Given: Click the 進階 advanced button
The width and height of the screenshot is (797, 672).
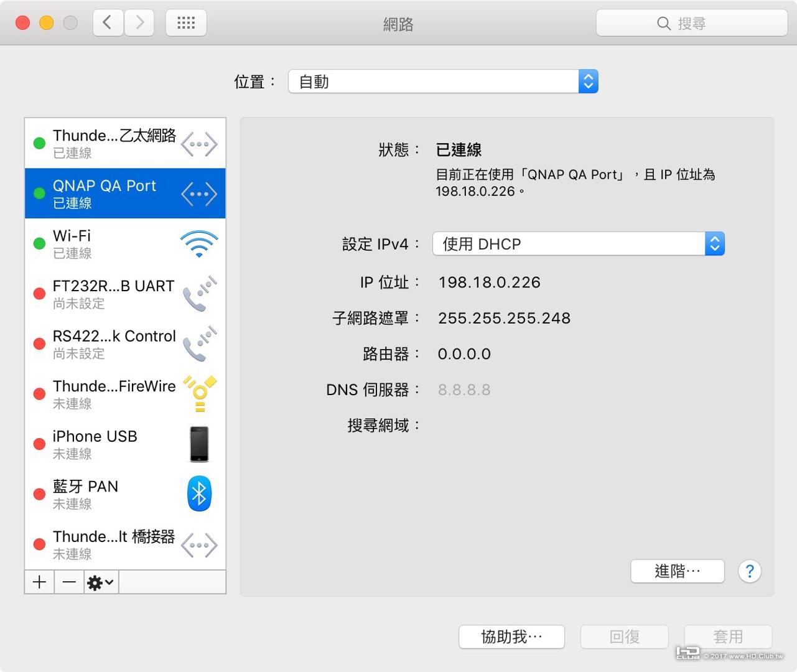Looking at the screenshot, I should 678,571.
